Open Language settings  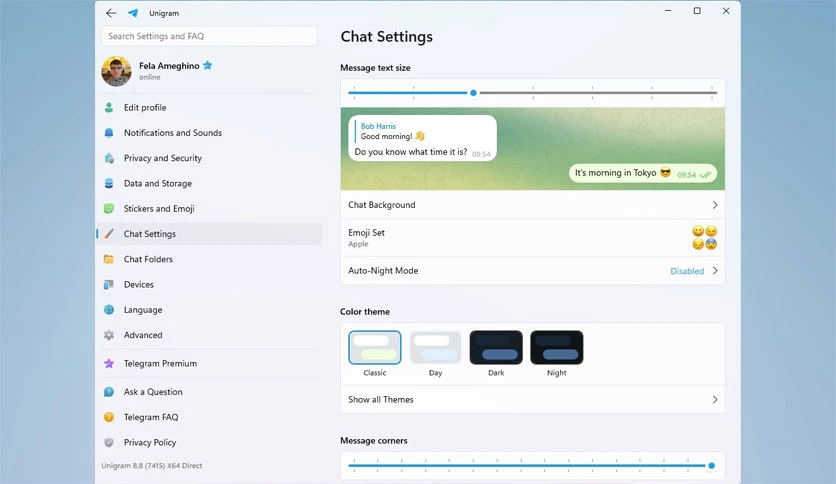pyautogui.click(x=210, y=310)
